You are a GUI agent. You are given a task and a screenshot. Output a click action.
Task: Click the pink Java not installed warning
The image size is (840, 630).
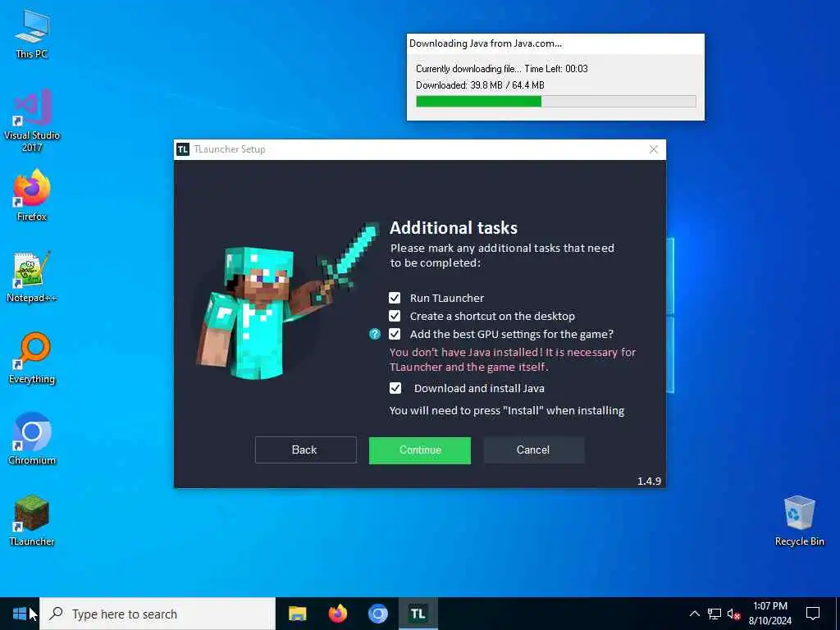(x=512, y=359)
